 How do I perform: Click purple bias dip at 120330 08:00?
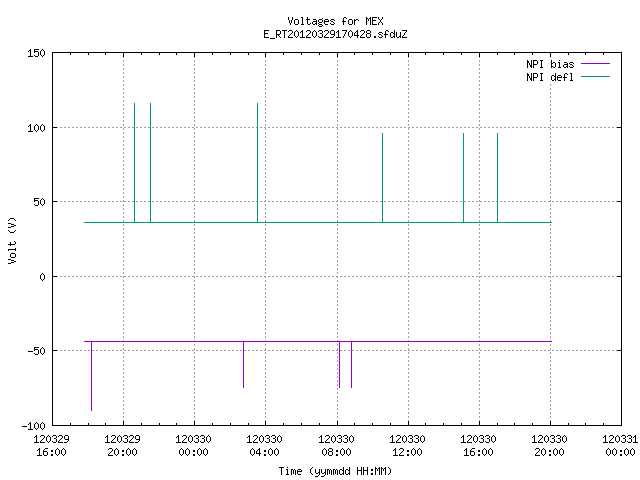tap(340, 364)
